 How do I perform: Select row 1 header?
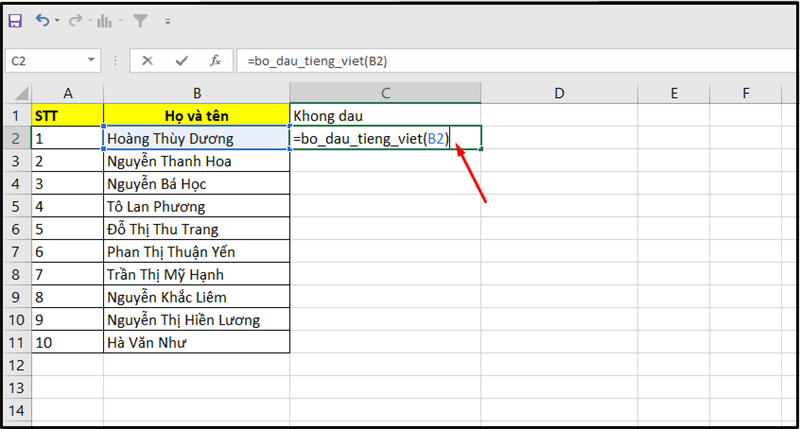point(16,116)
